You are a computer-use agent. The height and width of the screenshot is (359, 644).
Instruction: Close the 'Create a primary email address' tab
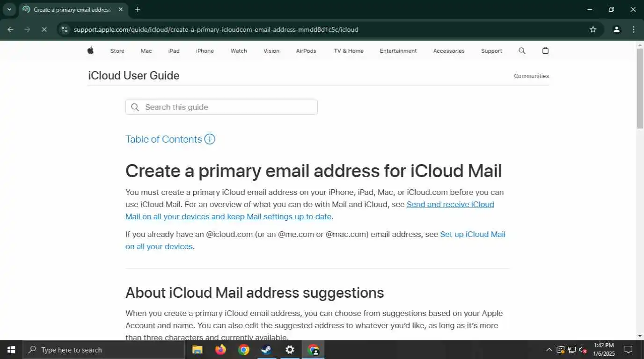tap(121, 9)
